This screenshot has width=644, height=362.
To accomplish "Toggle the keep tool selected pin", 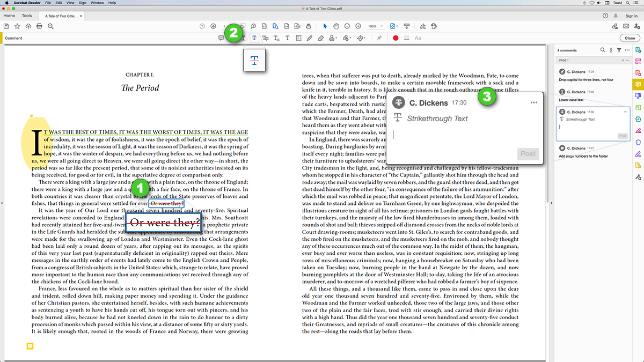I will click(379, 38).
